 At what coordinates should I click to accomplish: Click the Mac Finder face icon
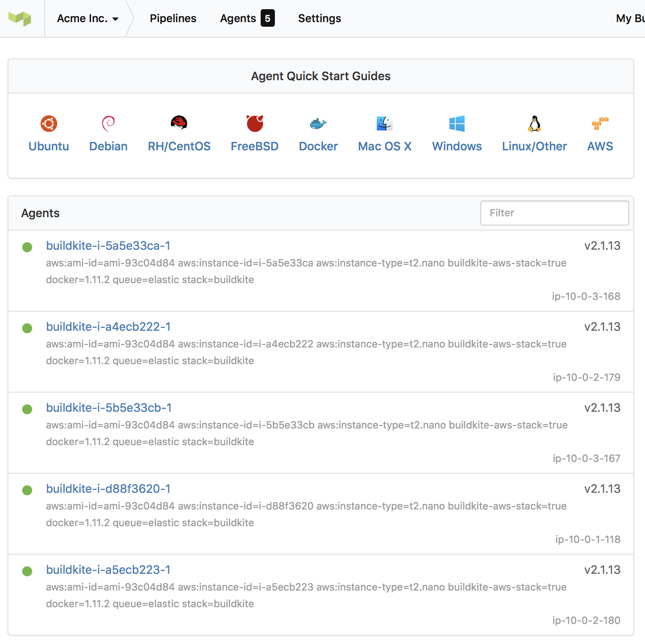(x=385, y=124)
